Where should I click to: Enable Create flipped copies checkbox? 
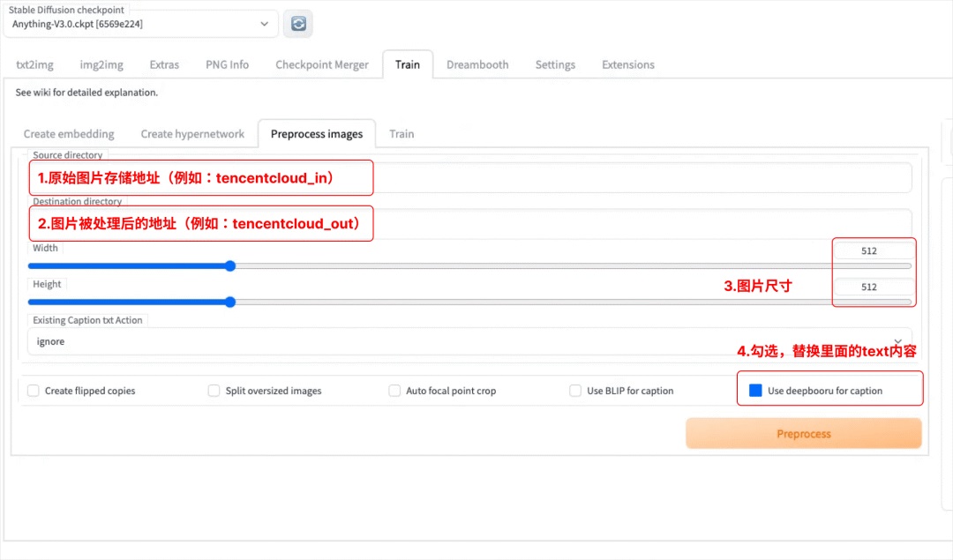pyautogui.click(x=34, y=391)
